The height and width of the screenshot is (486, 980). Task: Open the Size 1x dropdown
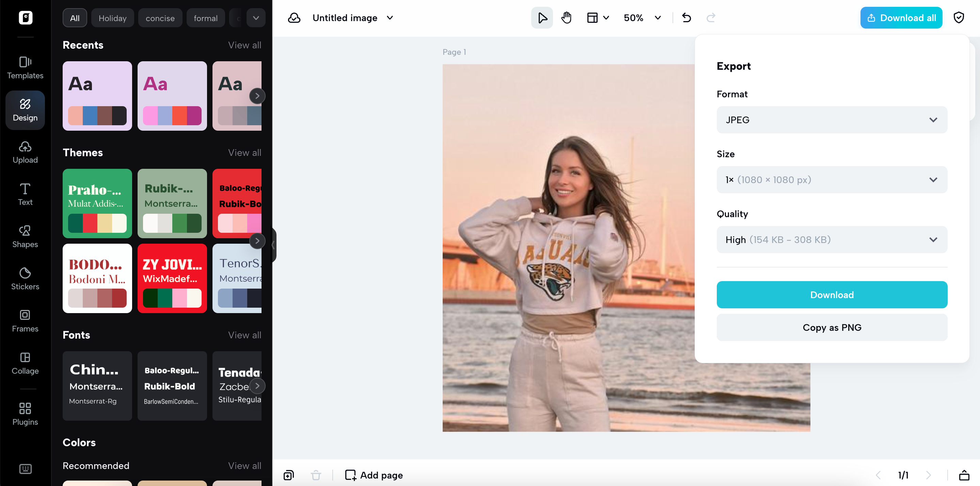[x=832, y=180]
